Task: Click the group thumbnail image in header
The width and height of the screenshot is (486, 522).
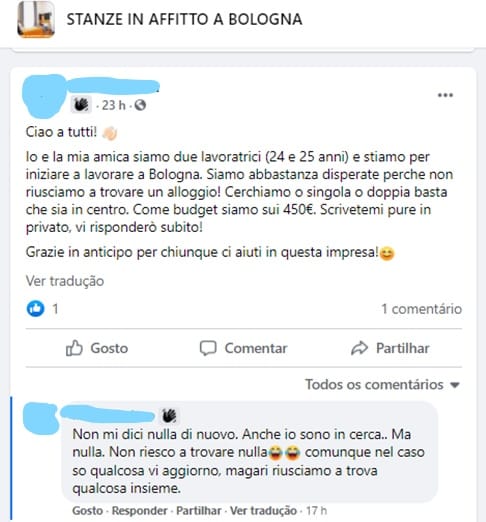Action: 36,19
